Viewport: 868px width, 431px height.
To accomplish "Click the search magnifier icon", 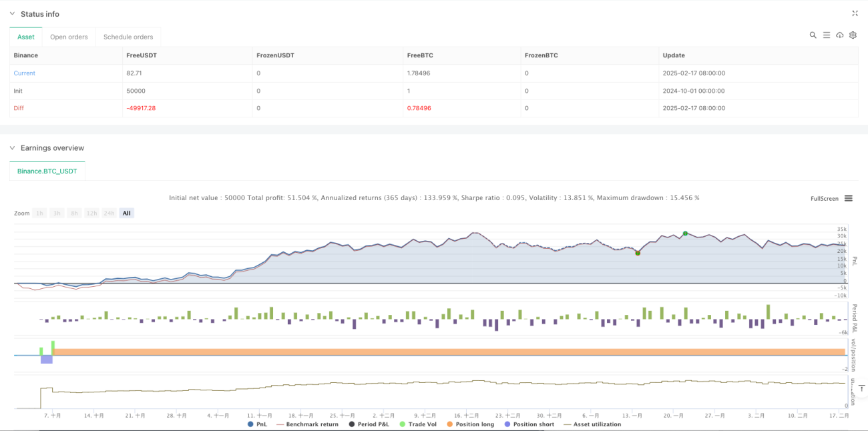I will coord(813,35).
